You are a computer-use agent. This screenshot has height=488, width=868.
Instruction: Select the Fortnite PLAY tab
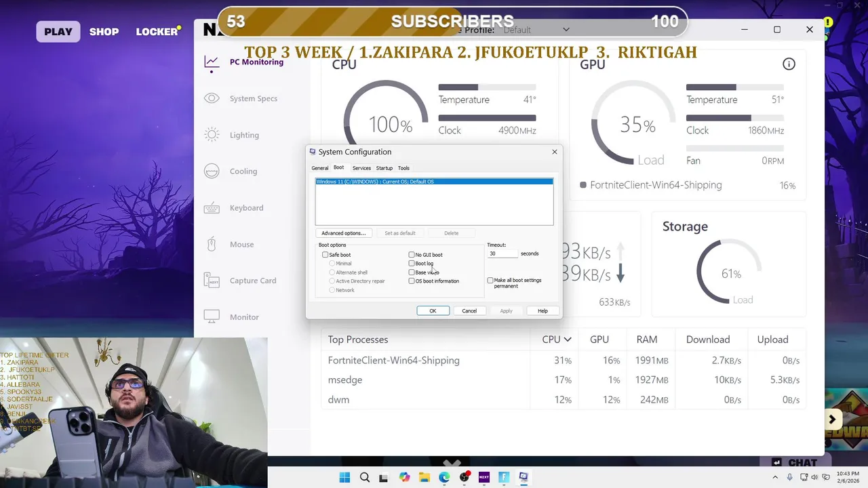coord(58,32)
